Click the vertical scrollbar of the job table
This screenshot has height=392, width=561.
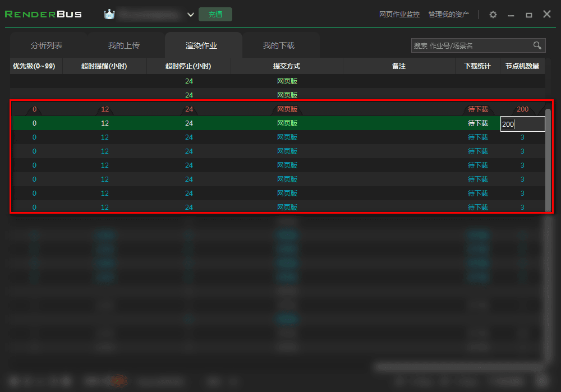coord(548,160)
